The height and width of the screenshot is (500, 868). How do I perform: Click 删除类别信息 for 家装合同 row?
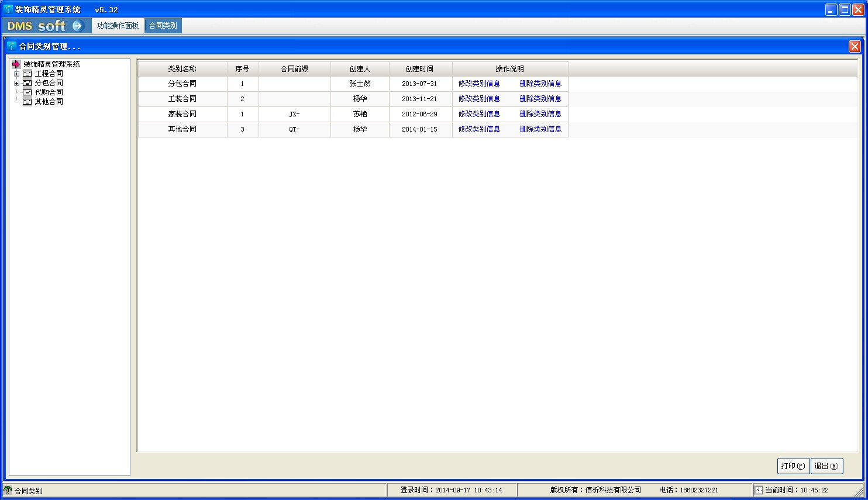540,114
